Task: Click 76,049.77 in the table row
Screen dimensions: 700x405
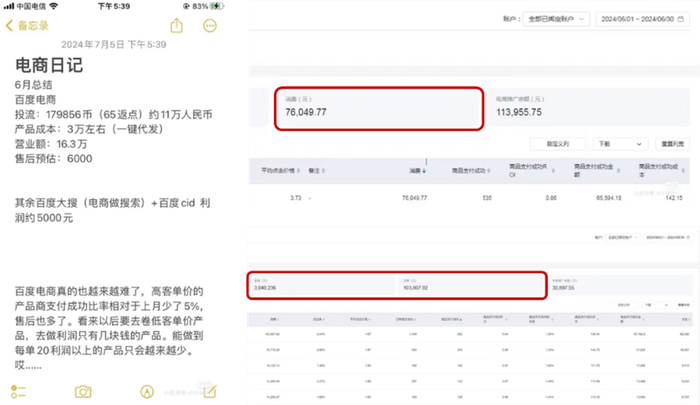Action: click(x=414, y=198)
